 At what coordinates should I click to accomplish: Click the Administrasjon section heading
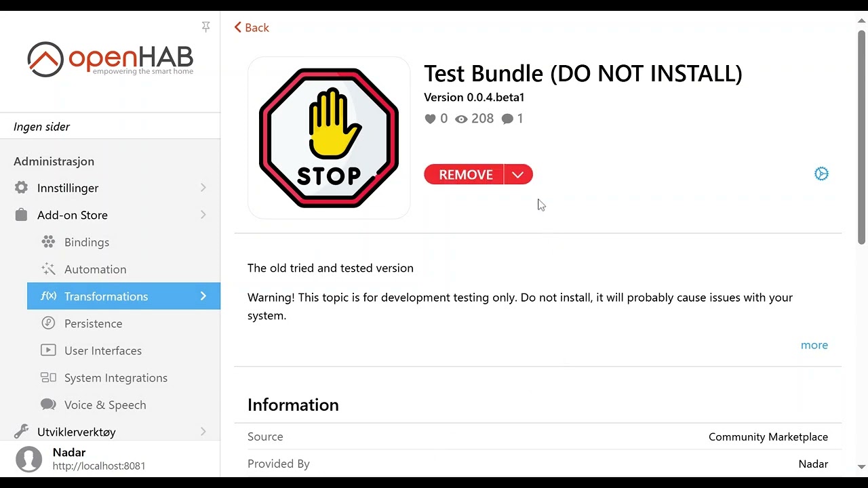[54, 161]
